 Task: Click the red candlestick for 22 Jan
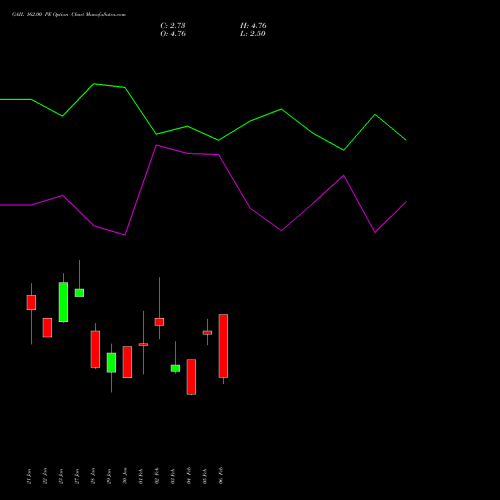47,328
